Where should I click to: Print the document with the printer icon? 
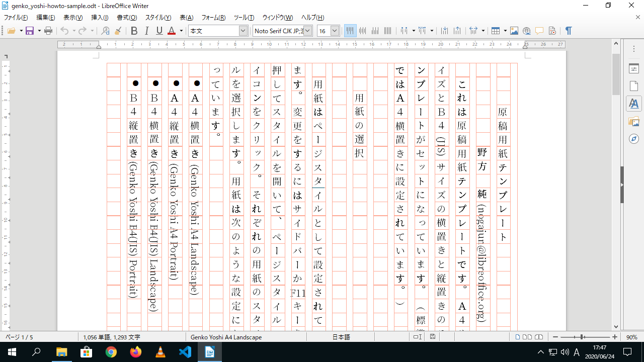(48, 31)
